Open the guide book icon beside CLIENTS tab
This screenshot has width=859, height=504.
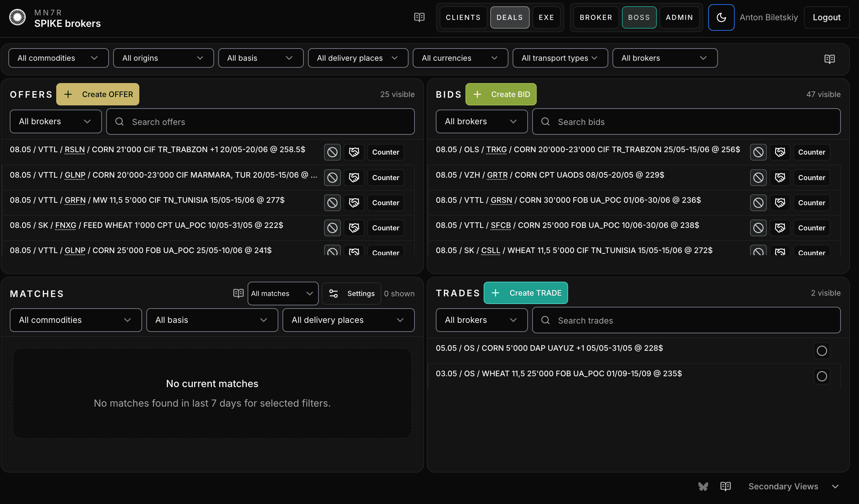419,17
